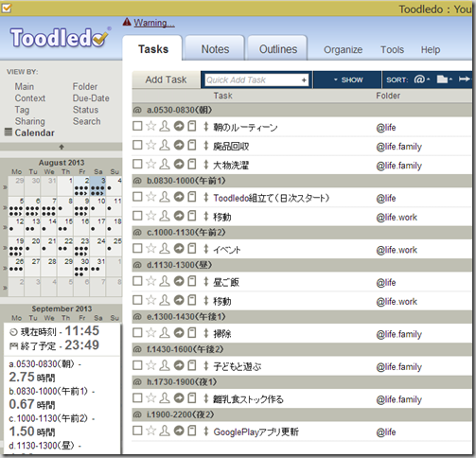Viewport: 476px width, 458px height.
Task: Open the Help menu
Action: click(x=431, y=49)
